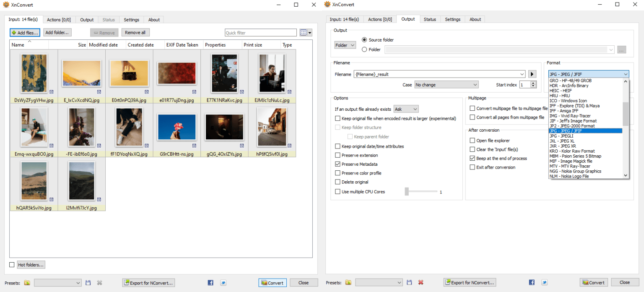Click info badge on DsWyZFygVHw.jpg thumbnail

point(52,91)
